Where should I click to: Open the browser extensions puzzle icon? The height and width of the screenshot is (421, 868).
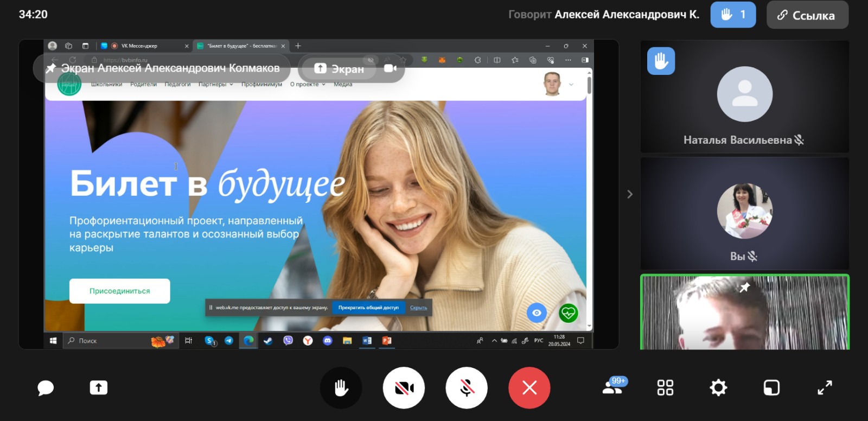(x=478, y=60)
